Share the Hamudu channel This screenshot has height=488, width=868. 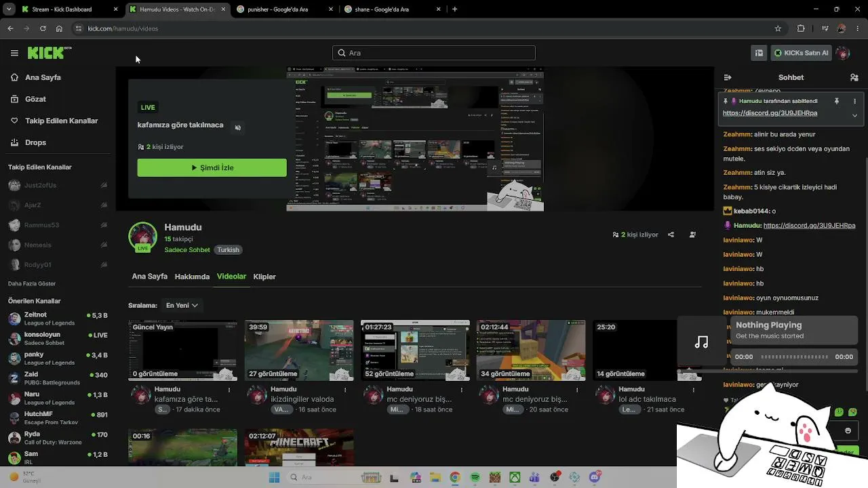pyautogui.click(x=671, y=235)
